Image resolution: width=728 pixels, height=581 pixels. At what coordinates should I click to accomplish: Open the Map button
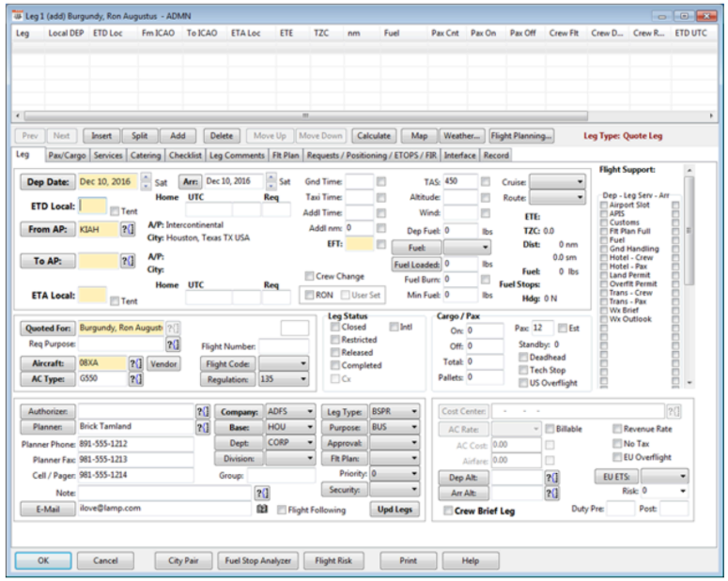coord(419,136)
